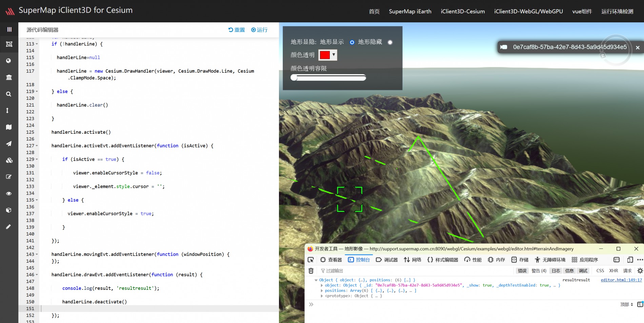Toggle the sidebar bars icon at top

point(9,29)
